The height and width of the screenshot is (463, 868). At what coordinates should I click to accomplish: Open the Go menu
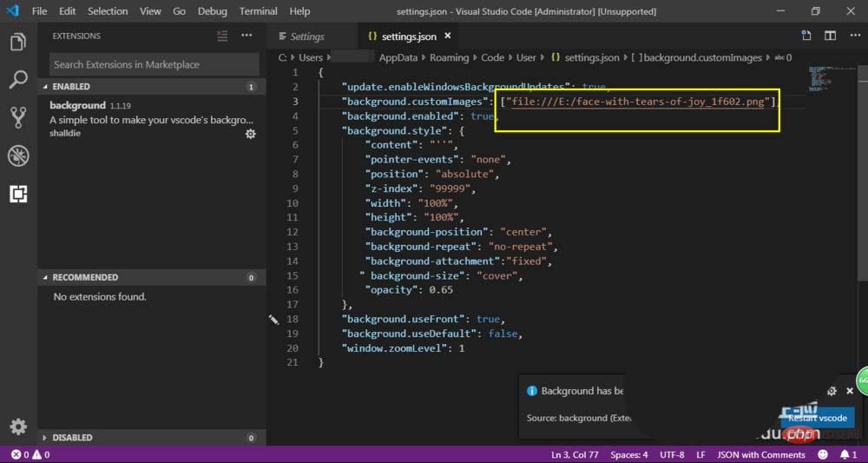(x=179, y=11)
